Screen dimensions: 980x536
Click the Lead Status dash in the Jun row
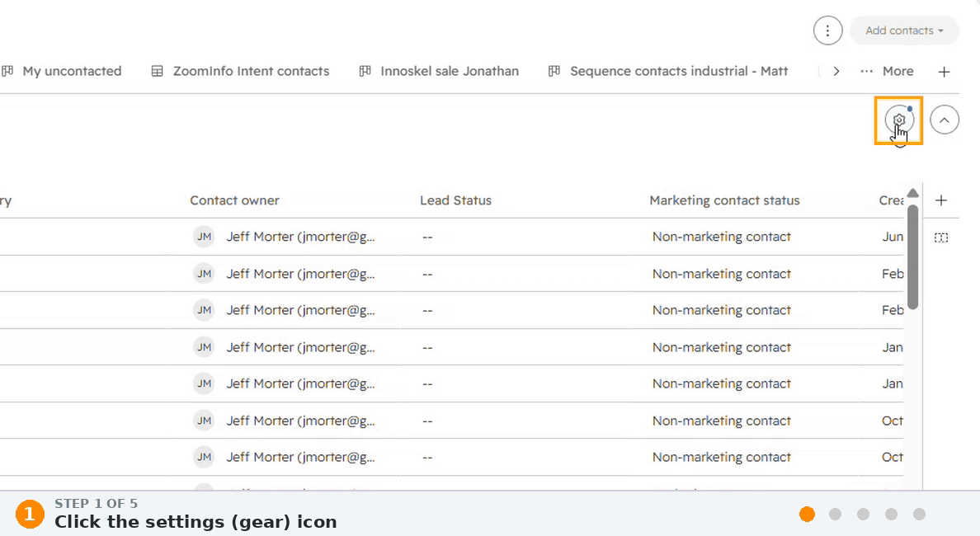pyautogui.click(x=427, y=237)
